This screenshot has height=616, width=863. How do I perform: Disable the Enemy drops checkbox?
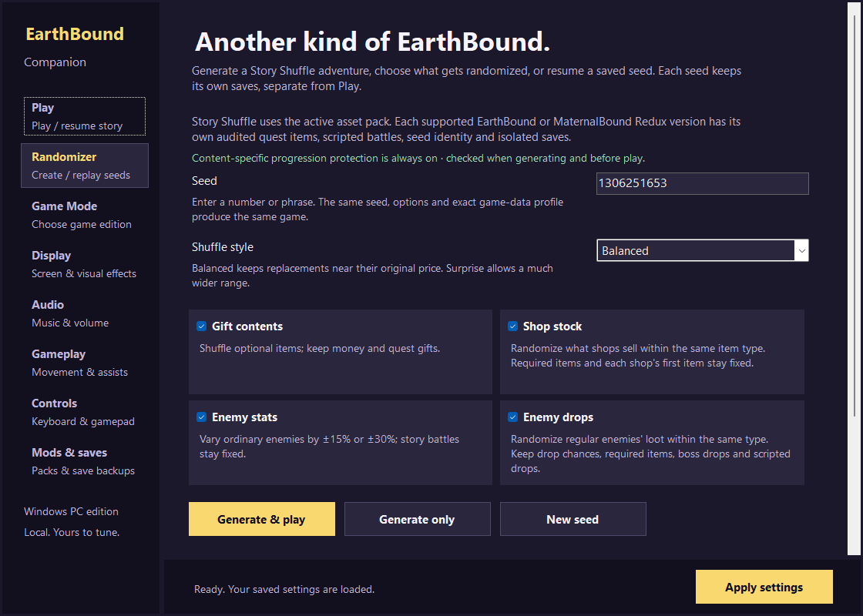[512, 417]
